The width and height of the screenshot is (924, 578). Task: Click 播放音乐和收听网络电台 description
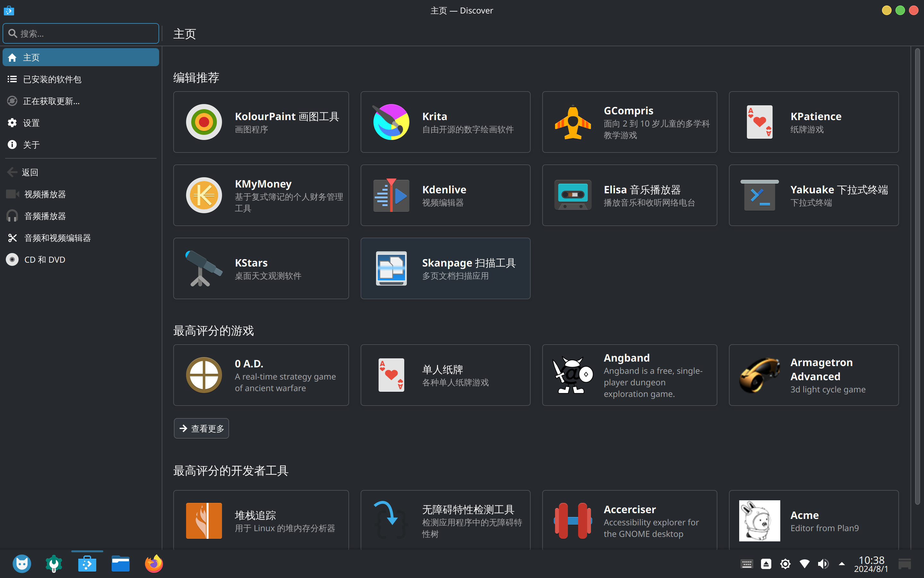[x=649, y=203]
